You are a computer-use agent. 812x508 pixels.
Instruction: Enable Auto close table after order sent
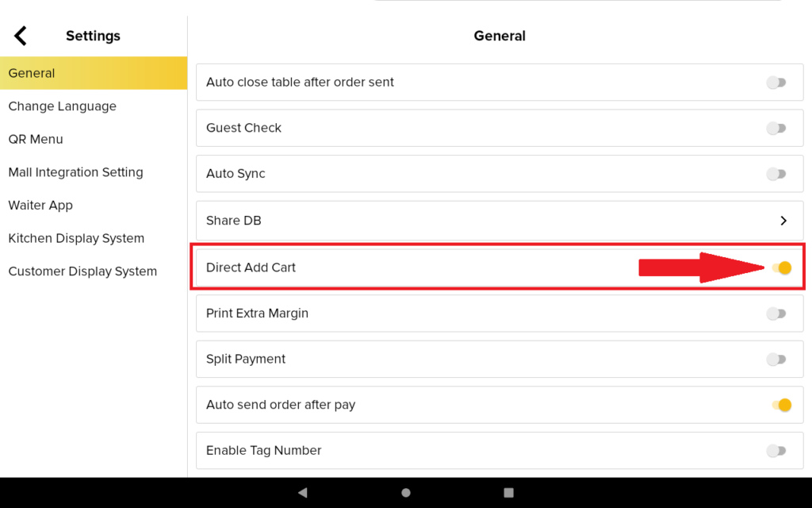coord(776,83)
